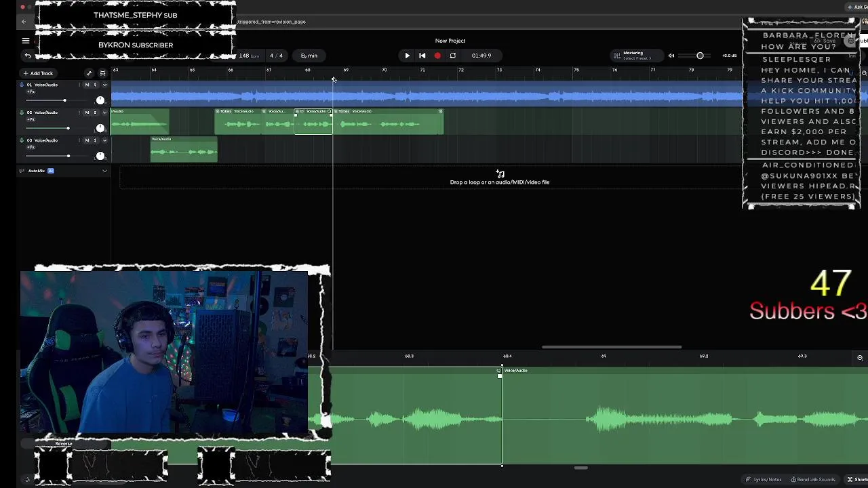Expand track 02 options chevron

click(104, 113)
